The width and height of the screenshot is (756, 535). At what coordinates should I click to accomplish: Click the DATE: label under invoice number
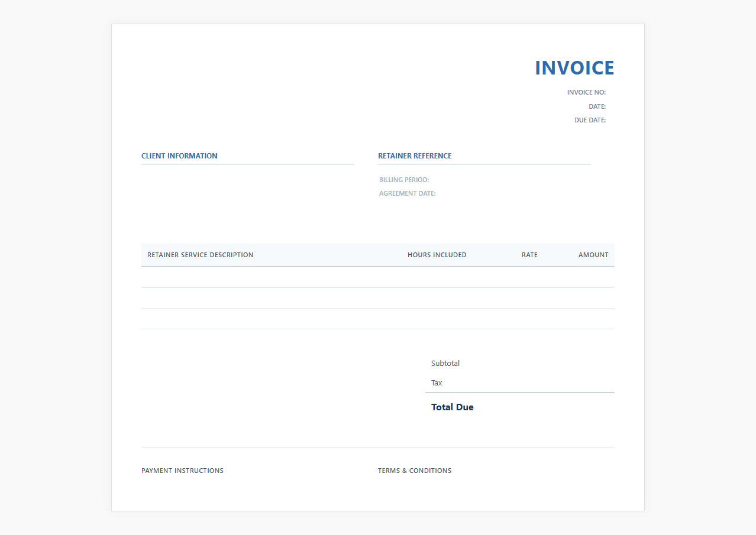coord(597,106)
